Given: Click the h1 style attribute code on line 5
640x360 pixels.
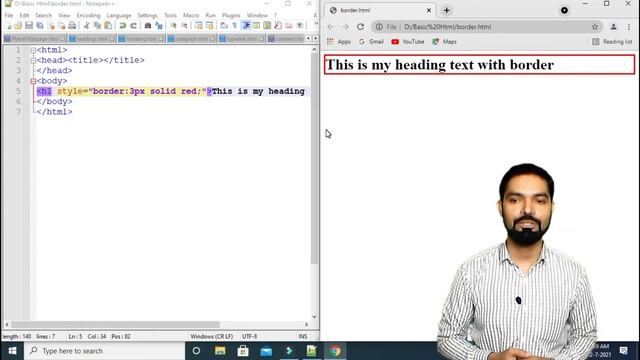Looking at the screenshot, I should pos(132,91).
